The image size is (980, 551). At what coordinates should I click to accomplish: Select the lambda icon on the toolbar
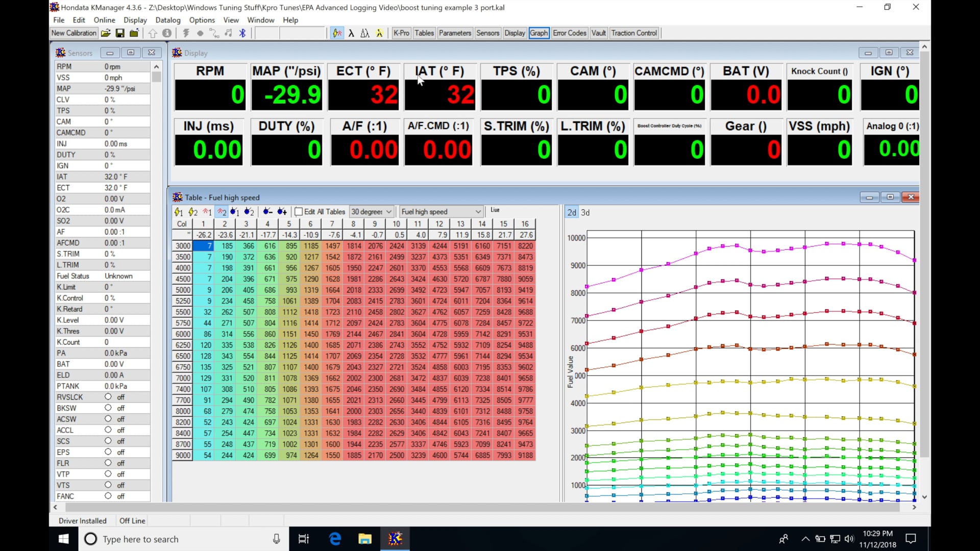(x=352, y=33)
